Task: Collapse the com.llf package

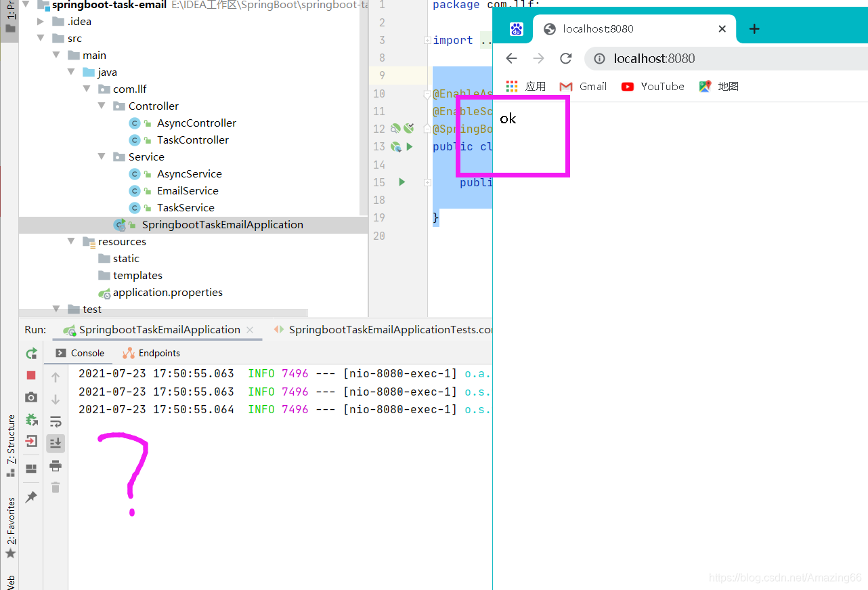Action: [87, 89]
